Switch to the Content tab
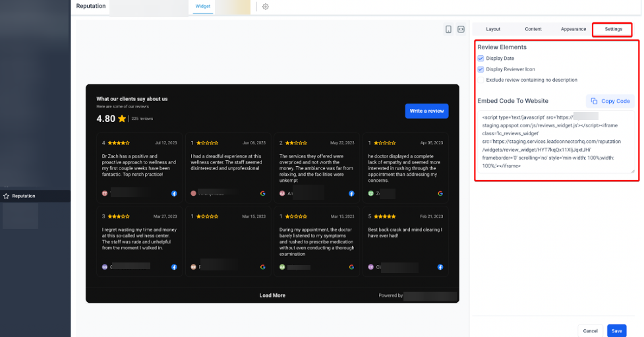This screenshot has width=644, height=337. 533,29
